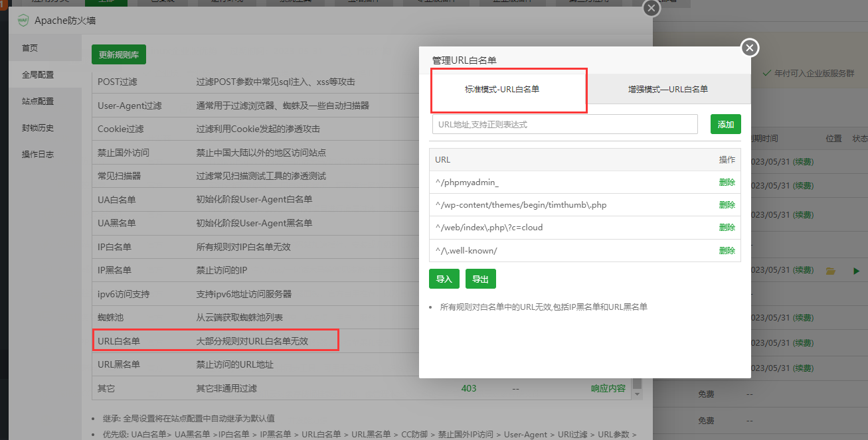Select the Cookie过滤 rule row
This screenshot has height=440, width=868.
pyautogui.click(x=255, y=129)
